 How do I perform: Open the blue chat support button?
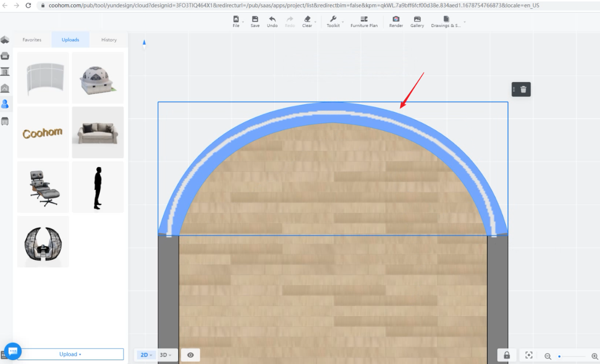pyautogui.click(x=13, y=351)
